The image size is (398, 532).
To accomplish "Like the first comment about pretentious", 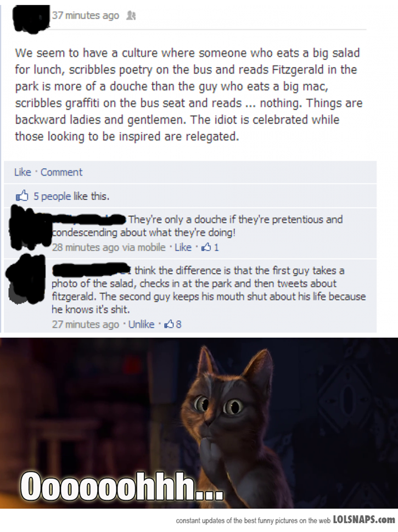I will 183,248.
